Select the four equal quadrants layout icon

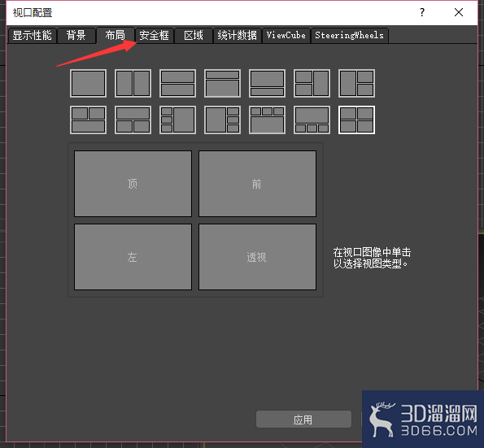[x=357, y=120]
